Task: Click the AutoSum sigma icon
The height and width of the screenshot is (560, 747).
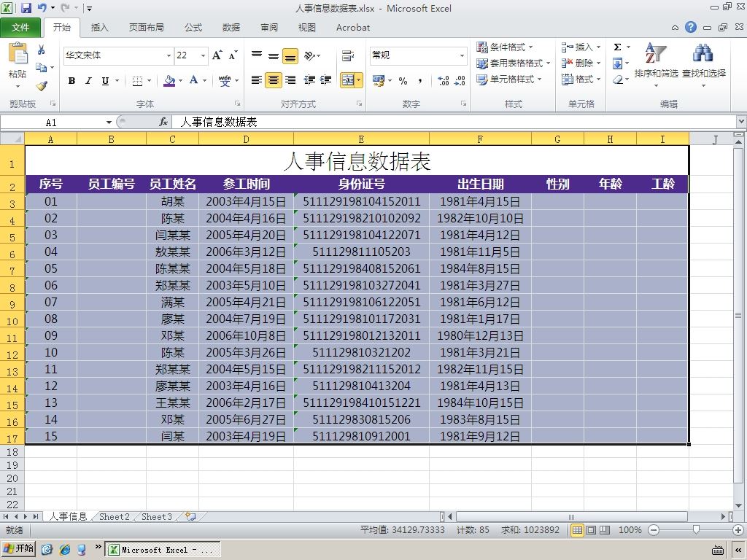Action: (x=617, y=47)
